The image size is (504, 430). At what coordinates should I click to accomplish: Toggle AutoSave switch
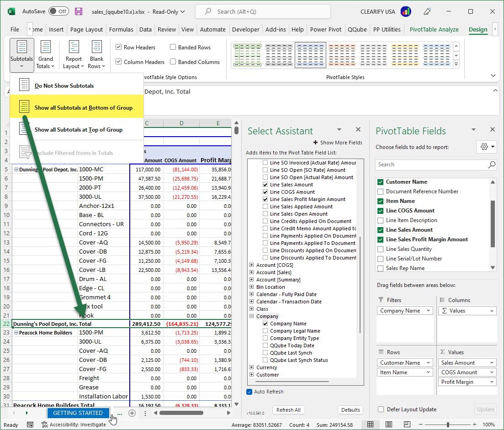58,11
